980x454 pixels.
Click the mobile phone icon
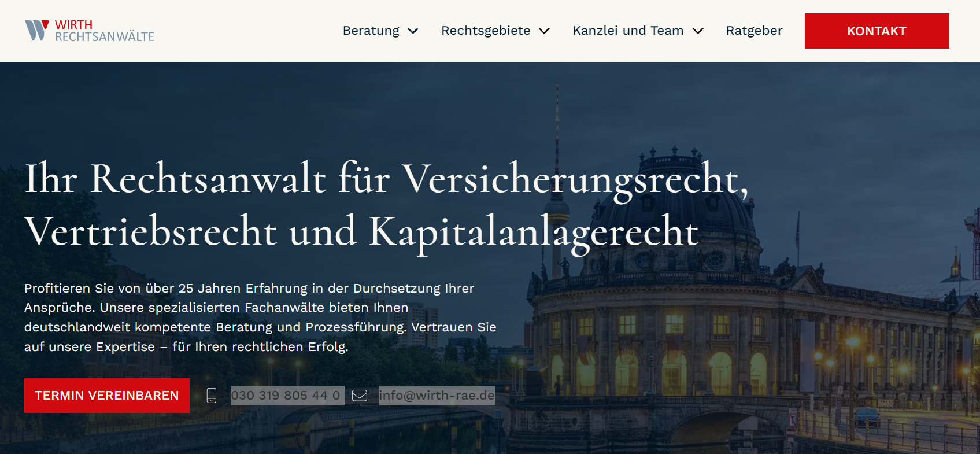(x=212, y=396)
